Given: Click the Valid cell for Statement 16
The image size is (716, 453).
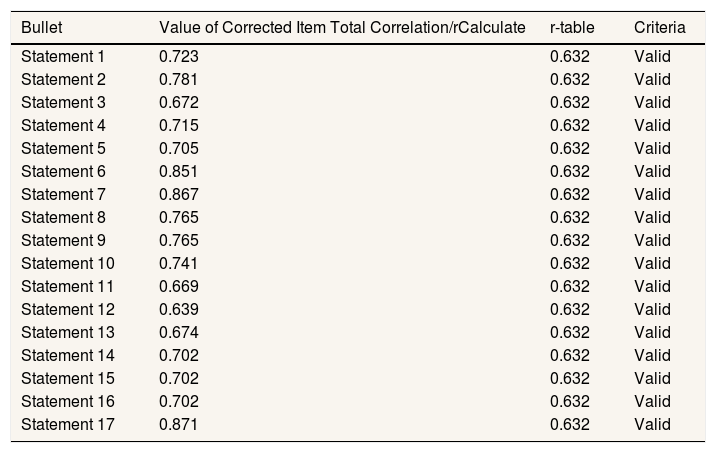Looking at the screenshot, I should click(652, 401).
